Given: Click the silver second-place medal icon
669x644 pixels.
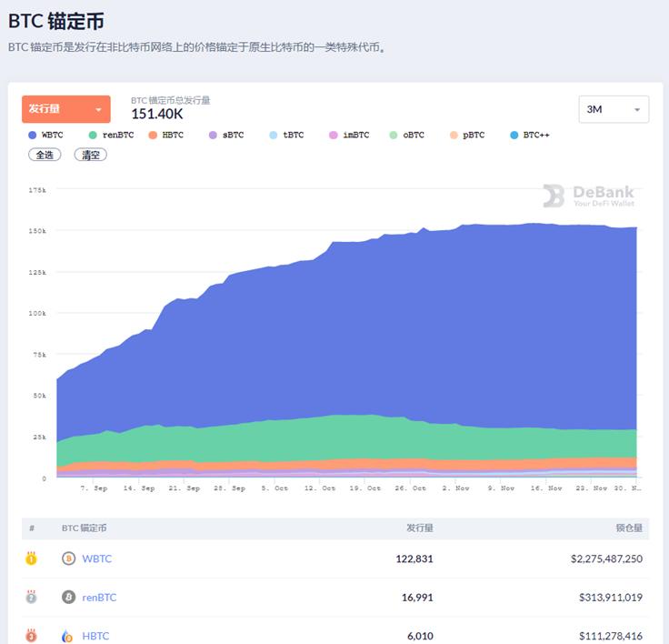Looking at the screenshot, I should point(31,597).
